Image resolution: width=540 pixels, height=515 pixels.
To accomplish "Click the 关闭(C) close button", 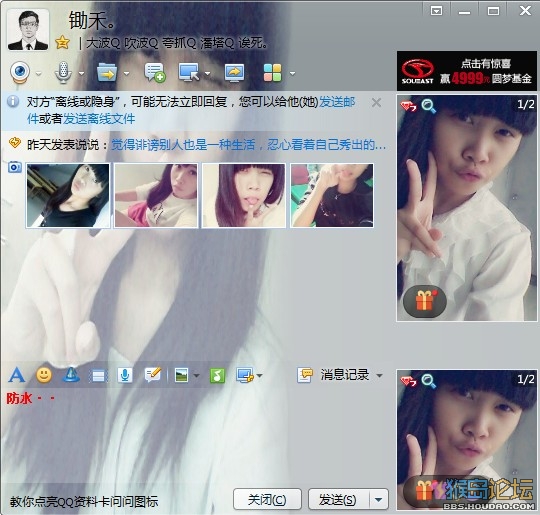I will [x=267, y=499].
